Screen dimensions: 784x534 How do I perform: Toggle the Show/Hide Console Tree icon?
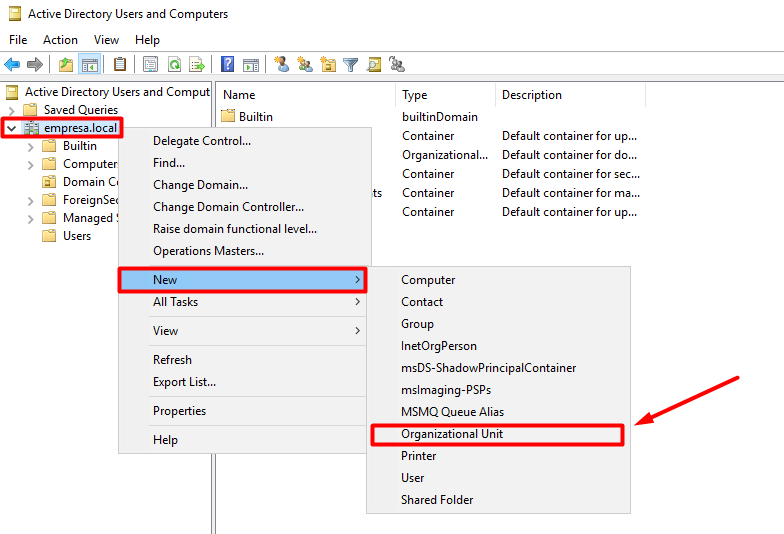click(90, 64)
